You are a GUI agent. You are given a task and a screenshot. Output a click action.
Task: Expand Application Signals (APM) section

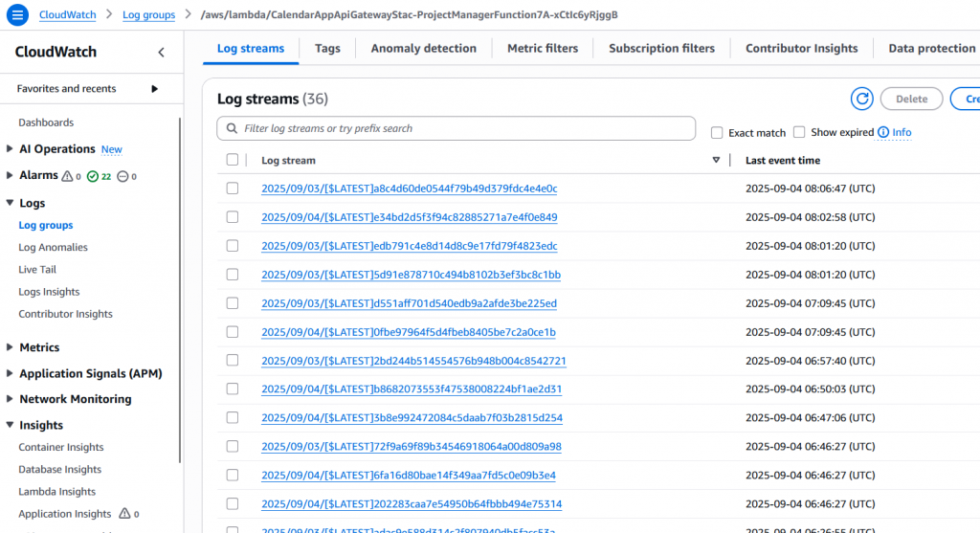[10, 373]
